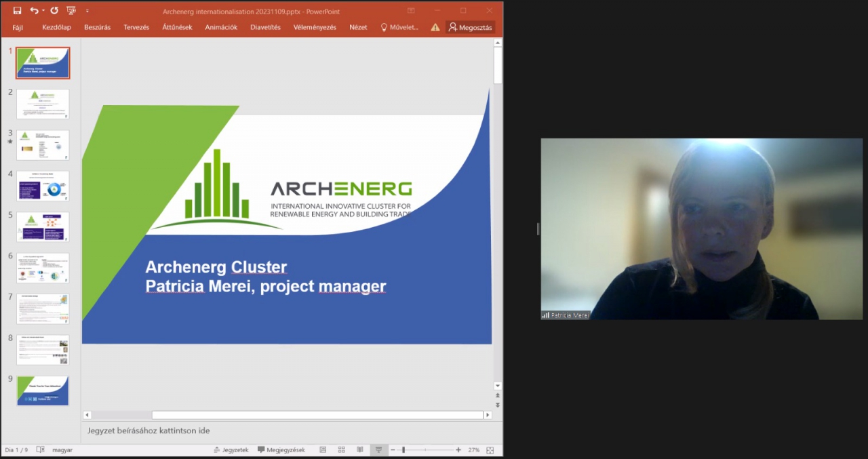Select slide 3 thumbnail
868x459 pixels.
pyautogui.click(x=43, y=145)
